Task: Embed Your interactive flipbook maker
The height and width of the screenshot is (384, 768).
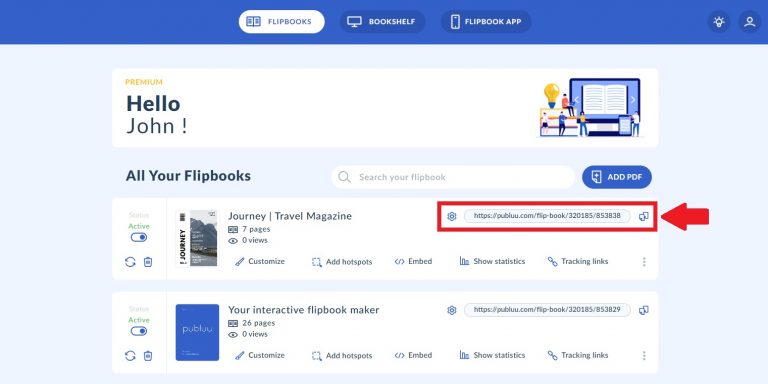Action: point(413,355)
